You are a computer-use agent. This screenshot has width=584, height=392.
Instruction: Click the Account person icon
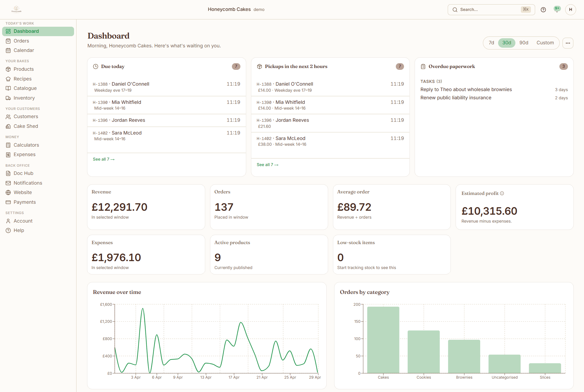tap(8, 221)
